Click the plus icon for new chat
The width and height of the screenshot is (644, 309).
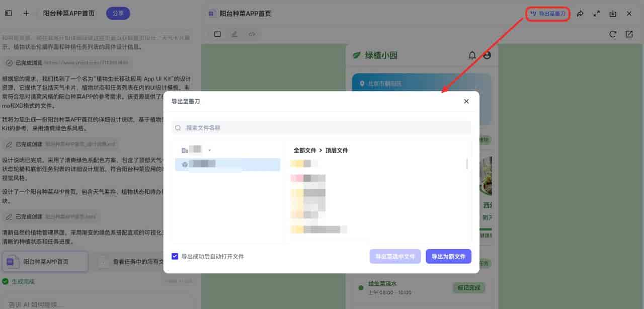26,14
